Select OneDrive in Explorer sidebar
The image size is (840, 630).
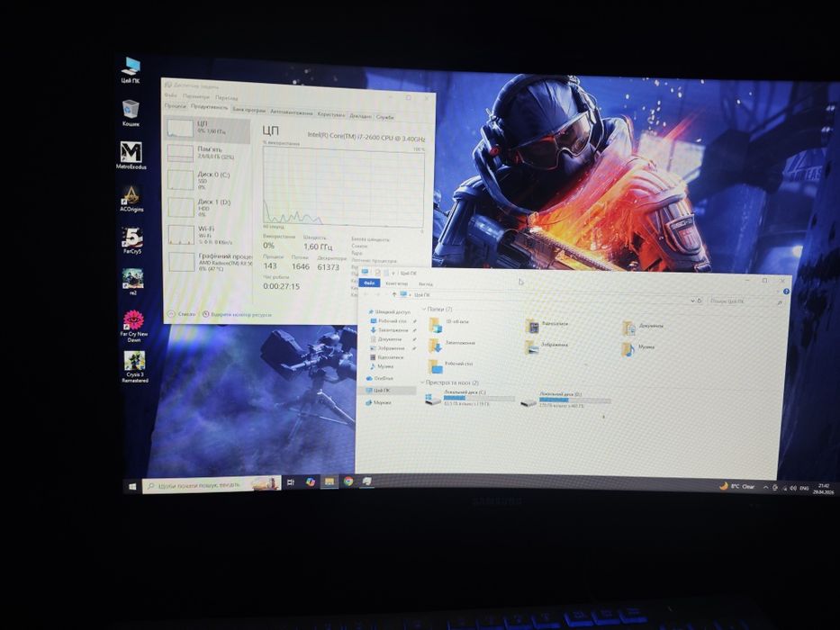point(379,378)
